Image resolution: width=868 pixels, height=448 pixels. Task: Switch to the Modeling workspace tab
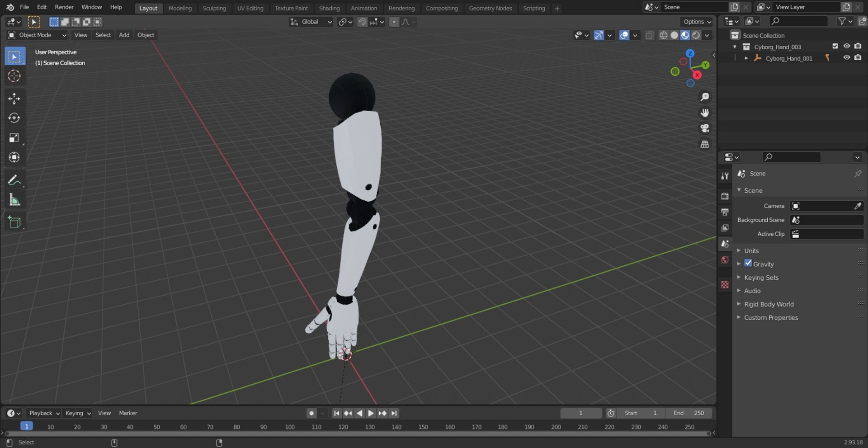click(180, 8)
